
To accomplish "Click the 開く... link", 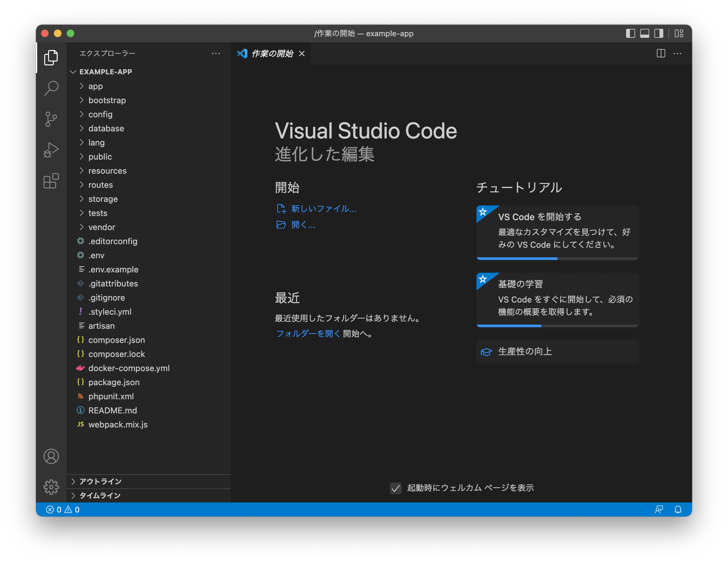I will 296,225.
